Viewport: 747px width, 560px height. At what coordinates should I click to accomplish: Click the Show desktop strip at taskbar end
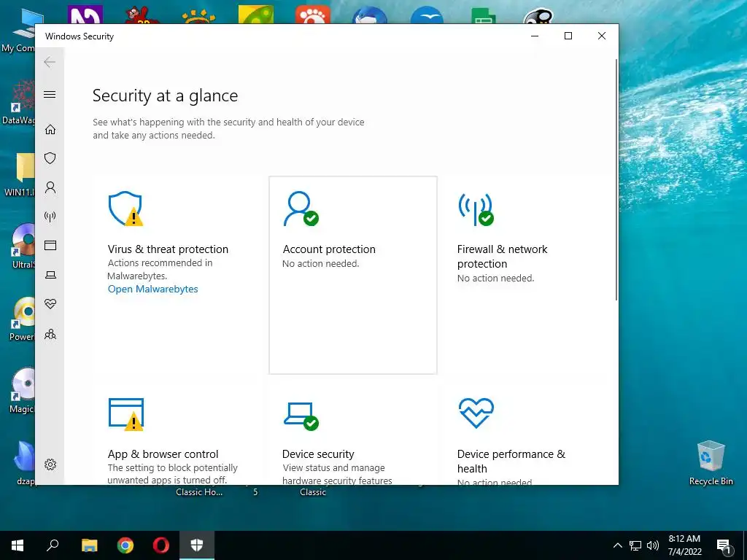[745, 545]
